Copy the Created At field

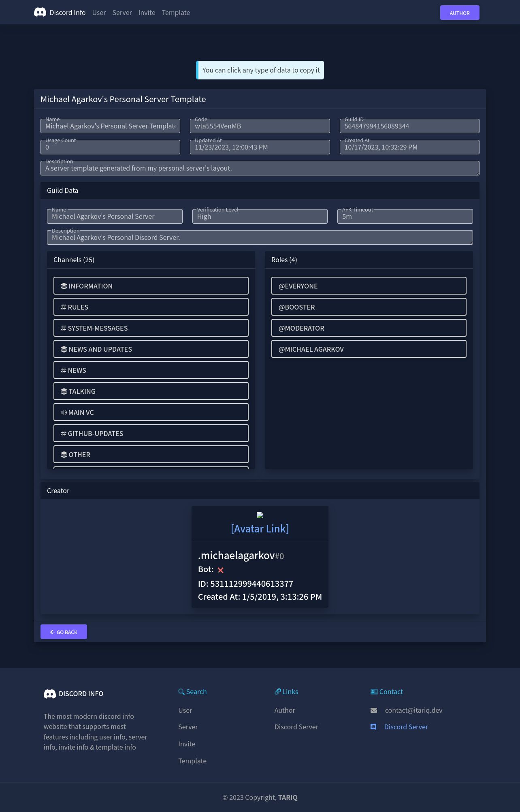[x=409, y=147]
